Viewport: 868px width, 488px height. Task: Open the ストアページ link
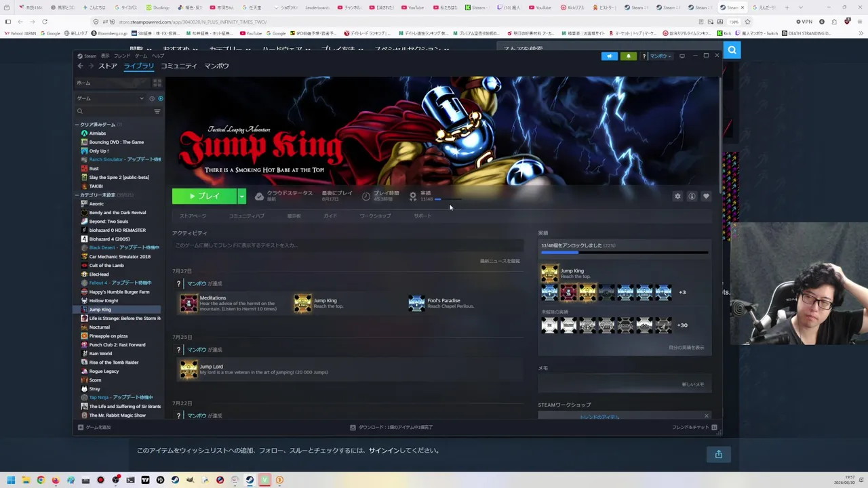point(193,216)
